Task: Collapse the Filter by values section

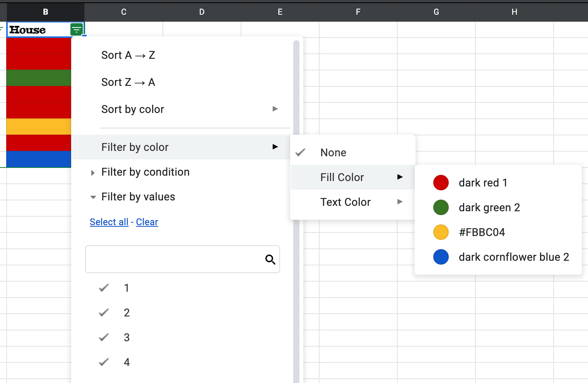Action: click(x=138, y=197)
